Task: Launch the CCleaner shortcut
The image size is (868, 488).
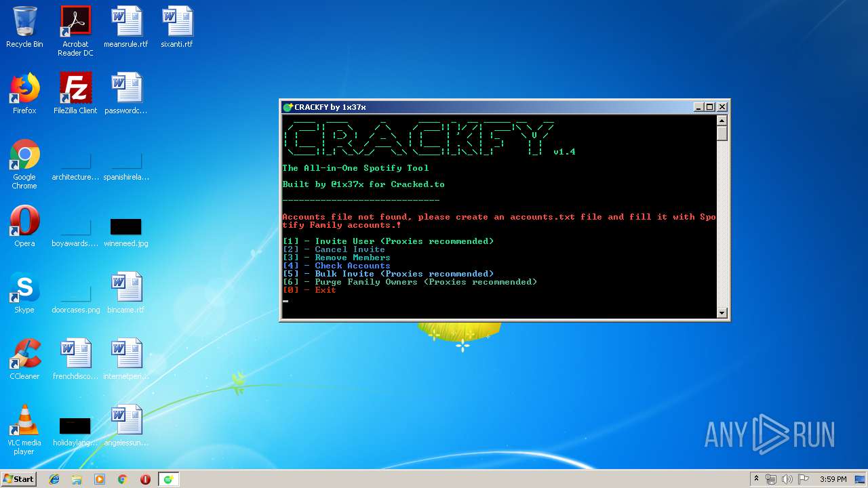Action: (24, 359)
